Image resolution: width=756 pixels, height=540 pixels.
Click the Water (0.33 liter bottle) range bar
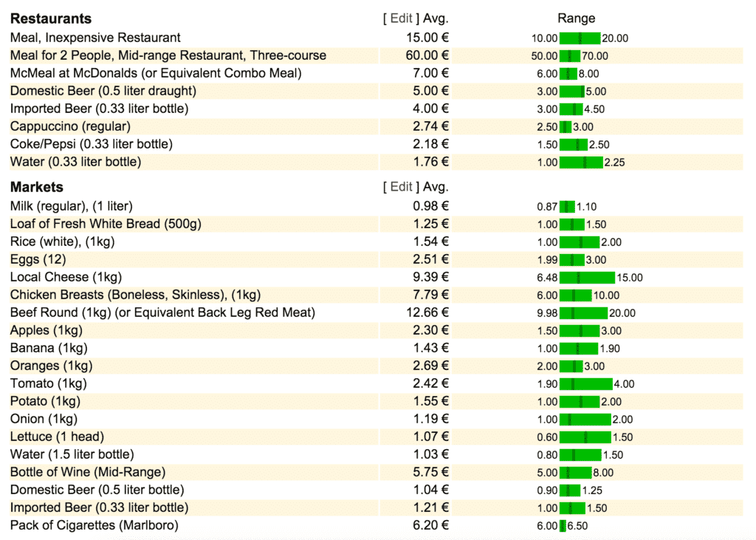coord(581,163)
